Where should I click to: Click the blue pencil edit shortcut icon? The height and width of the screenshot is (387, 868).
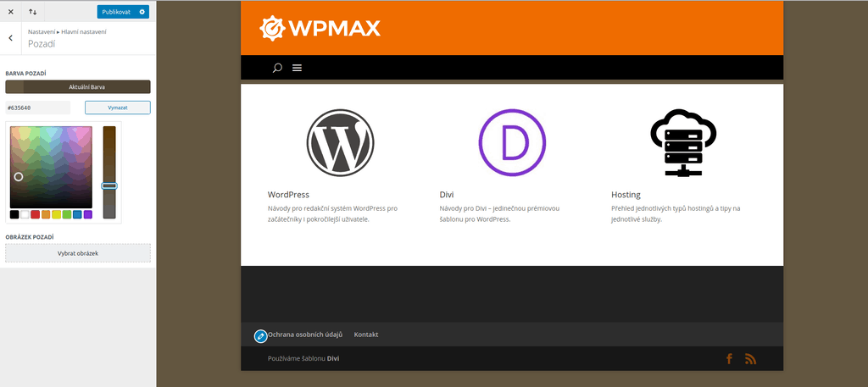[x=261, y=336]
